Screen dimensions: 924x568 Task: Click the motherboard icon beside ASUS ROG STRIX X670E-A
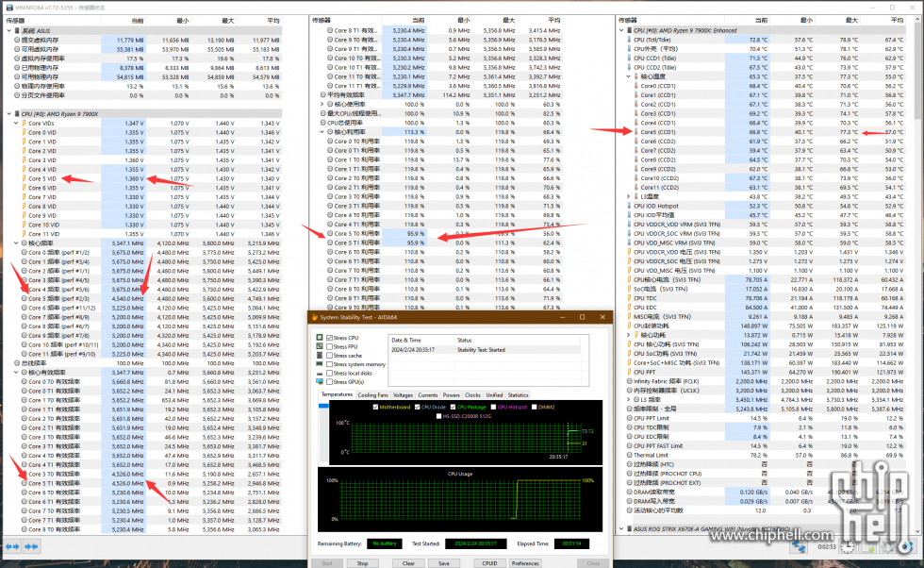click(630, 529)
